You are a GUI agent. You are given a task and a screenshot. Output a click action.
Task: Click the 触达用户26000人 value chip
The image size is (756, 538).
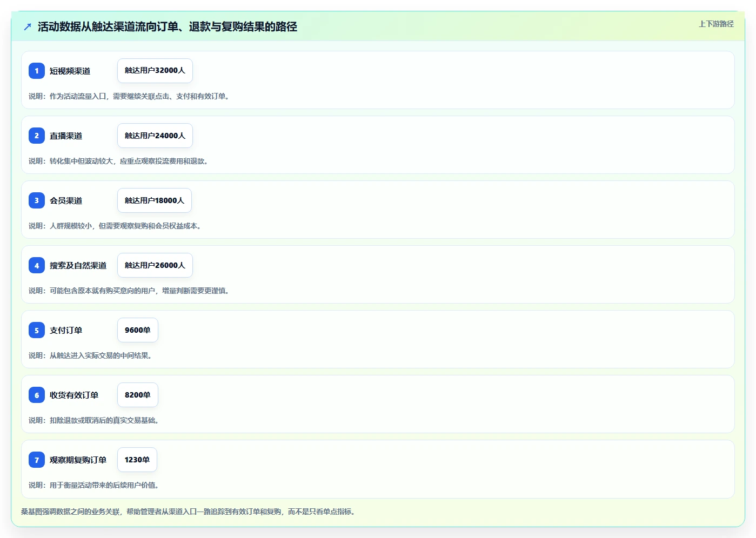click(155, 265)
